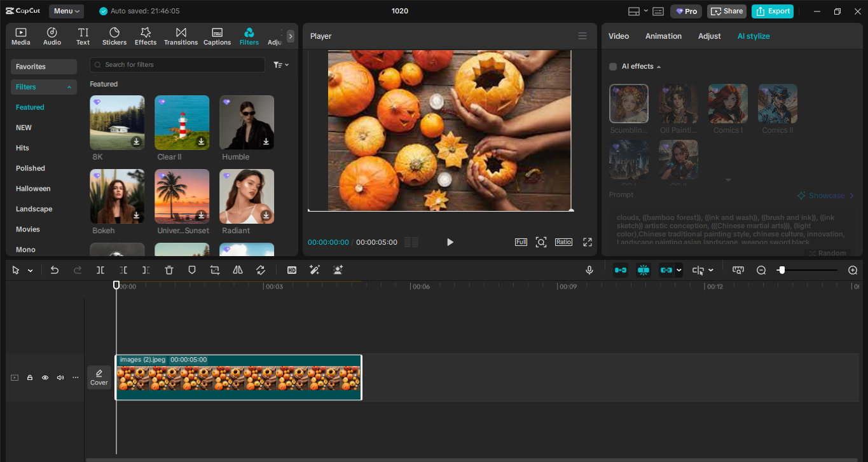Select the Crop tool in the timeline toolbar

(214, 270)
